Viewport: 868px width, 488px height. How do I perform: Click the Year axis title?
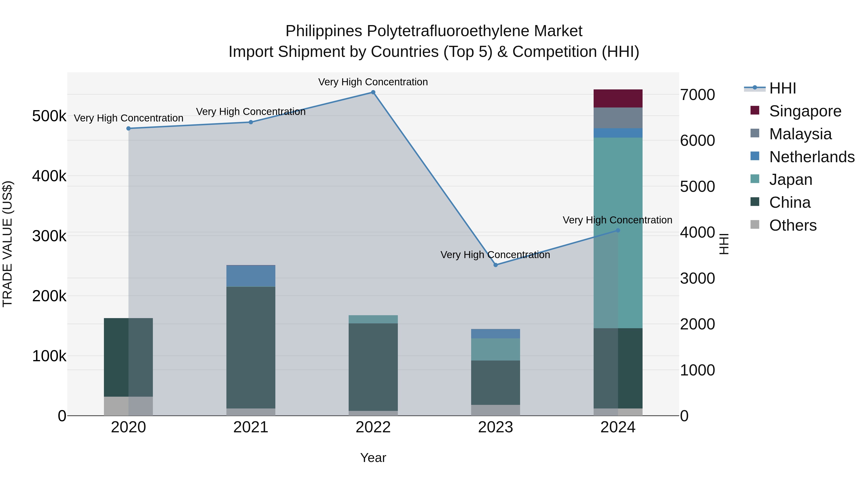tap(373, 458)
